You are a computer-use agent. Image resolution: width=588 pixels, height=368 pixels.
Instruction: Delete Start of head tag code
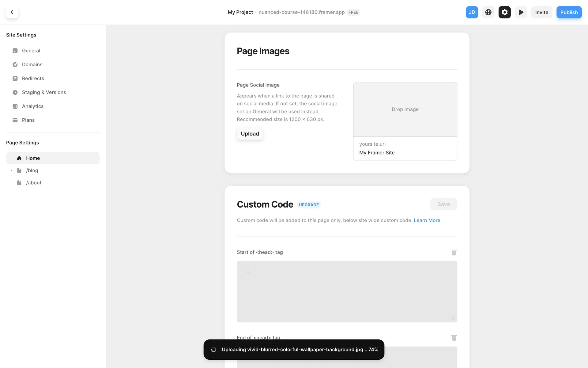tap(454, 252)
